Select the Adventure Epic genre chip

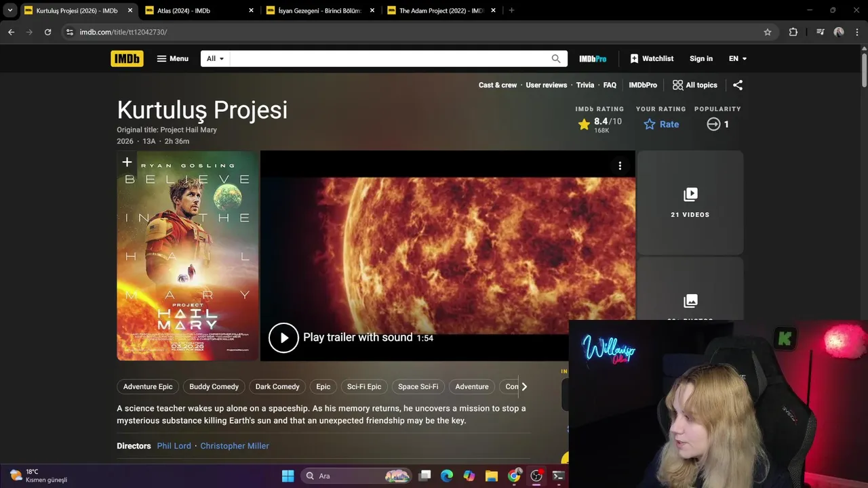coord(148,386)
